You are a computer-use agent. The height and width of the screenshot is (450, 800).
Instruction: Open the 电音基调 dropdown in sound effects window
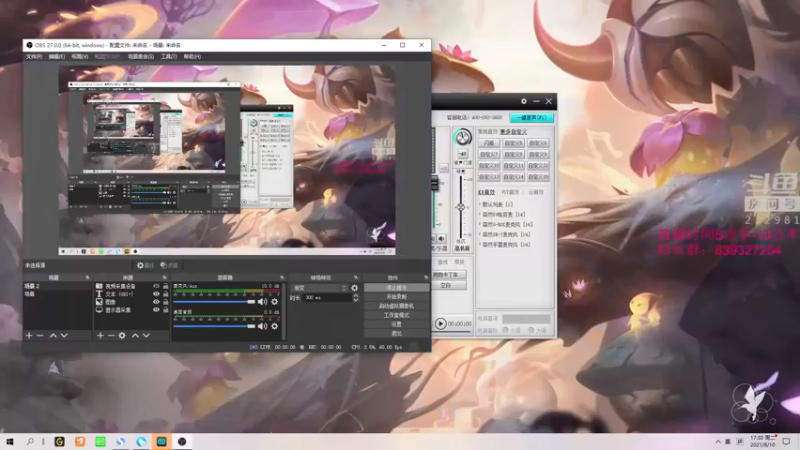[x=526, y=318]
